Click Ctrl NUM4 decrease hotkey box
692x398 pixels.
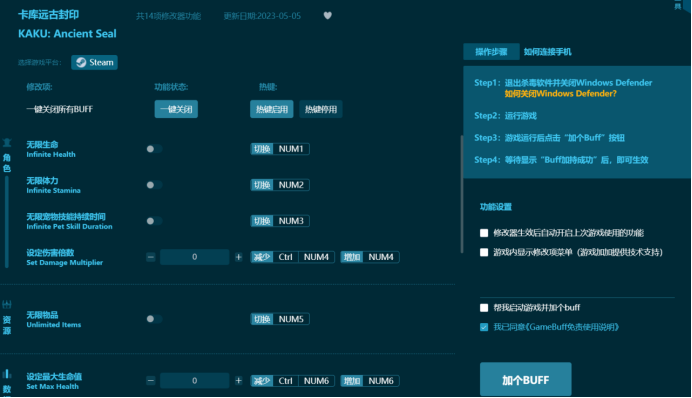293,257
